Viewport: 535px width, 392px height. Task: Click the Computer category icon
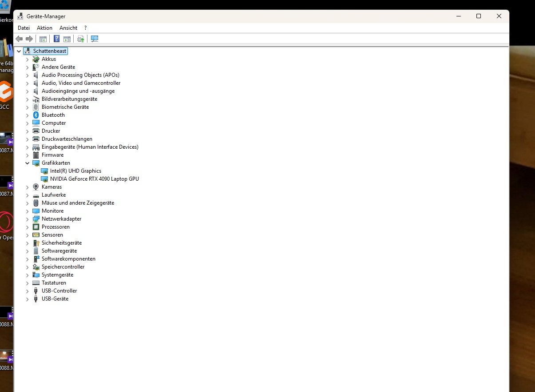pyautogui.click(x=36, y=123)
